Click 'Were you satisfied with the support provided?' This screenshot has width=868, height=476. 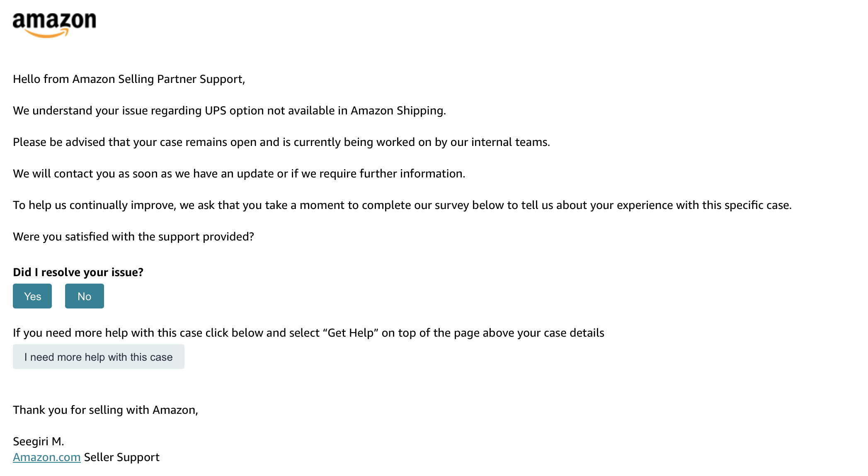pyautogui.click(x=133, y=236)
